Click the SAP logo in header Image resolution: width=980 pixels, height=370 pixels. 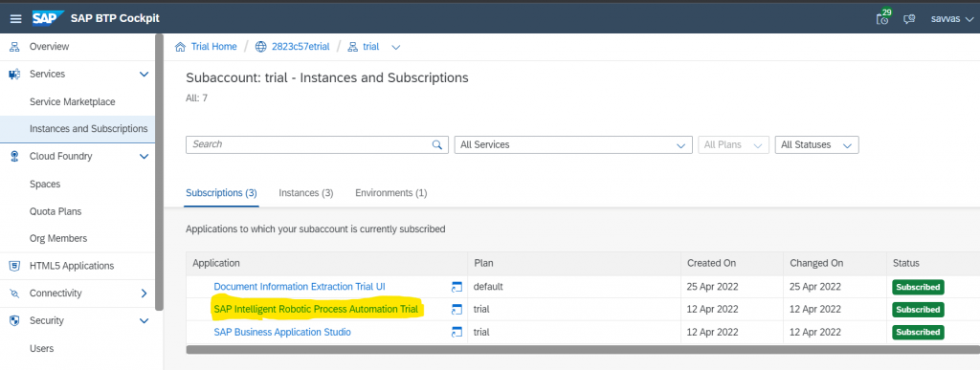coord(48,19)
